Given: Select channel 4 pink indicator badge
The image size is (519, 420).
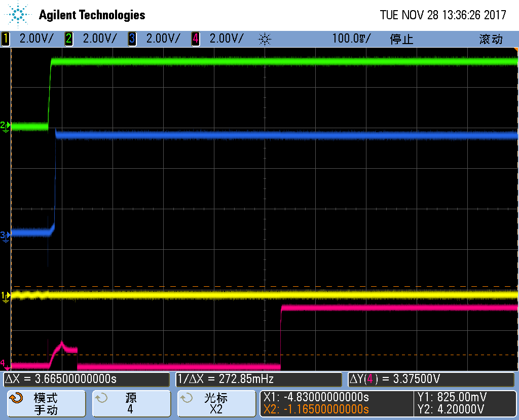Looking at the screenshot, I should pos(196,39).
